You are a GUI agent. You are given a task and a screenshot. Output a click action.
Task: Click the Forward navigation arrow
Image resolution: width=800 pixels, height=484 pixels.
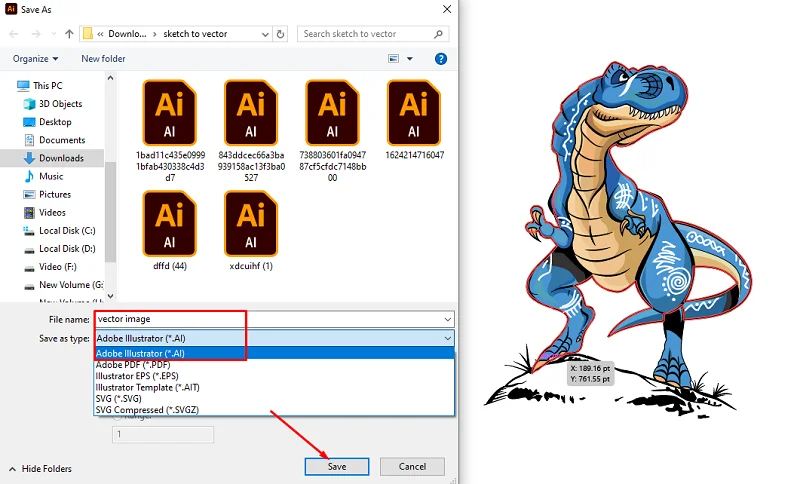pos(36,34)
